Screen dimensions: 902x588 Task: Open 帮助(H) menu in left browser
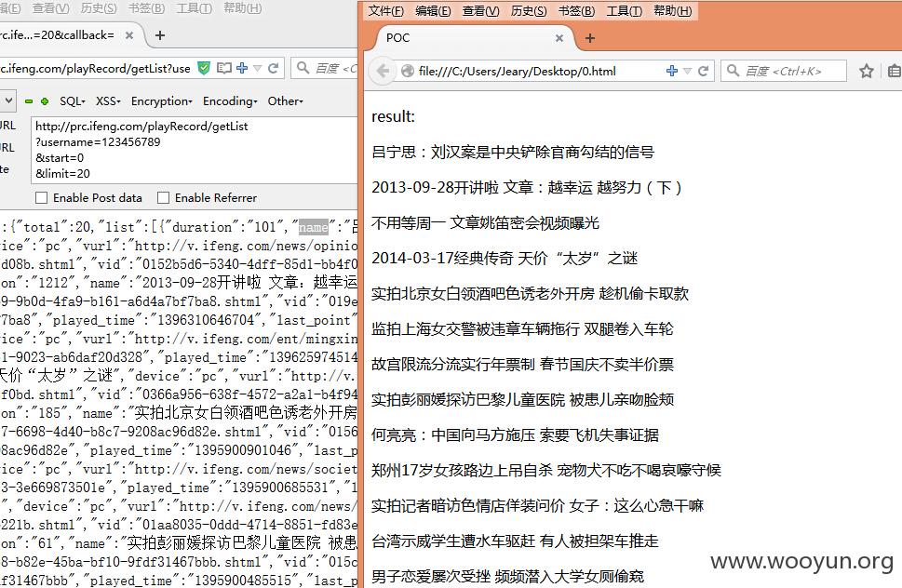242,8
